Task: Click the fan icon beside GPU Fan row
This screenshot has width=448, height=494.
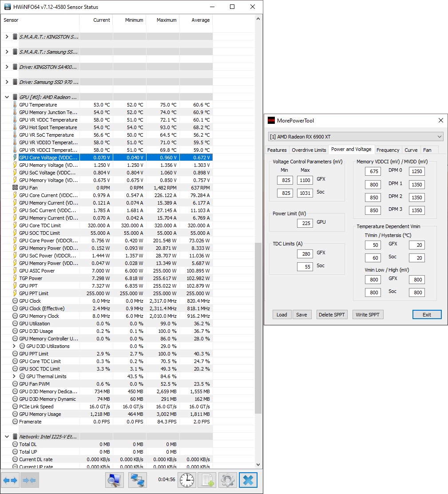Action: pos(15,187)
